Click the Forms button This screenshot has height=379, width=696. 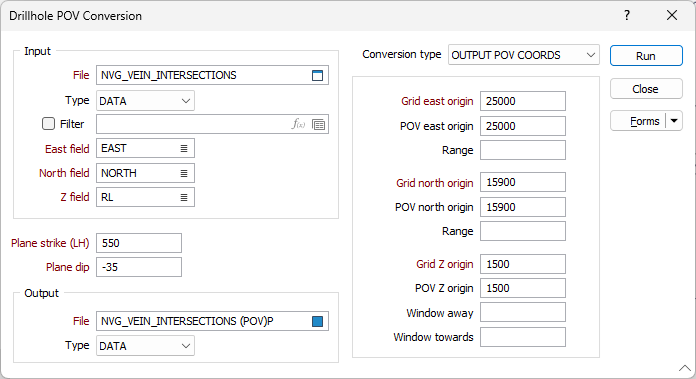(638, 121)
